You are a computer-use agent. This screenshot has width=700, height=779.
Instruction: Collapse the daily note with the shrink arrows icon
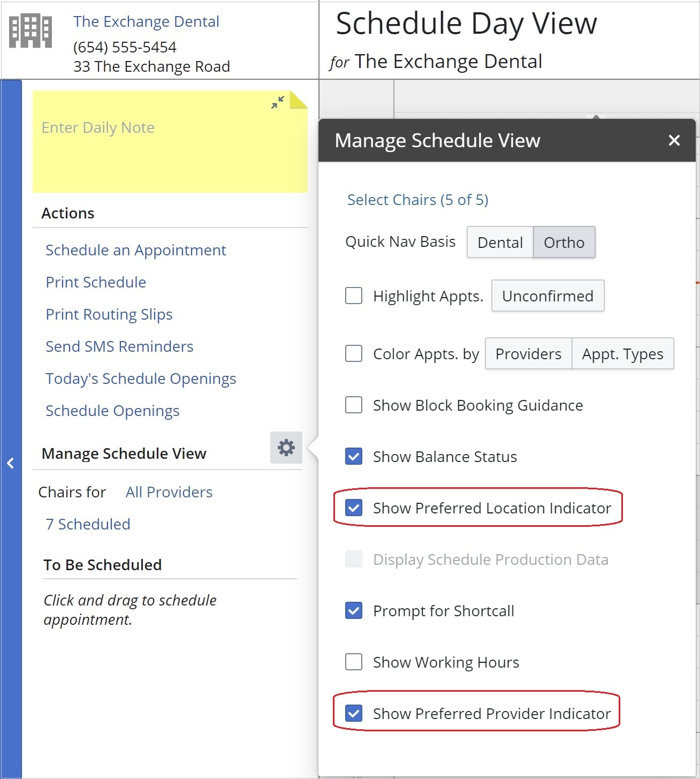coord(277,102)
